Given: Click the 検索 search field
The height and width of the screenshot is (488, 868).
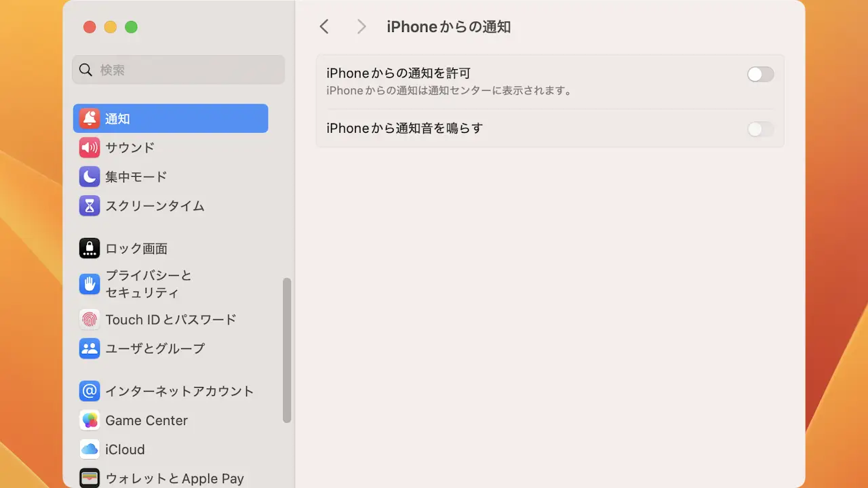Looking at the screenshot, I should point(178,70).
